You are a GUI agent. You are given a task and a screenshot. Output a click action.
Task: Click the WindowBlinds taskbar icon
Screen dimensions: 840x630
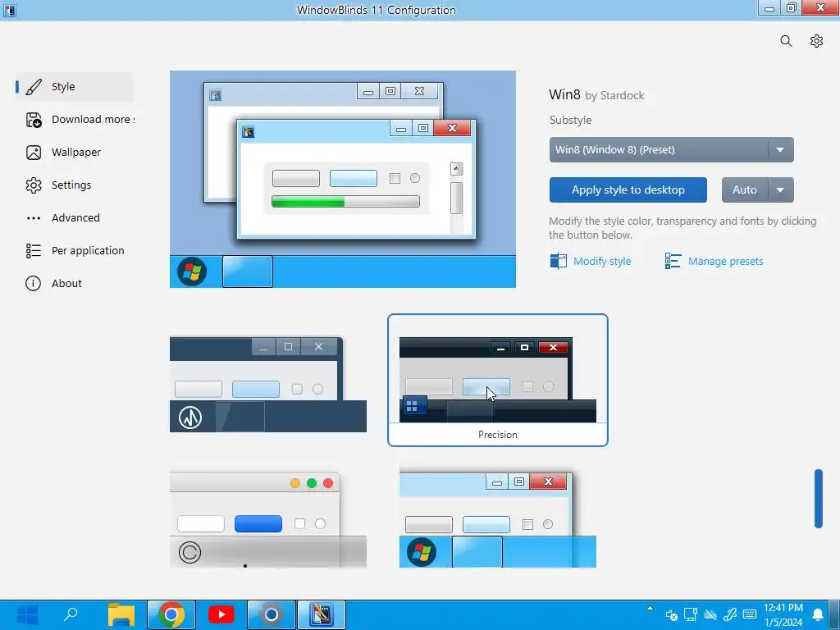coord(322,614)
